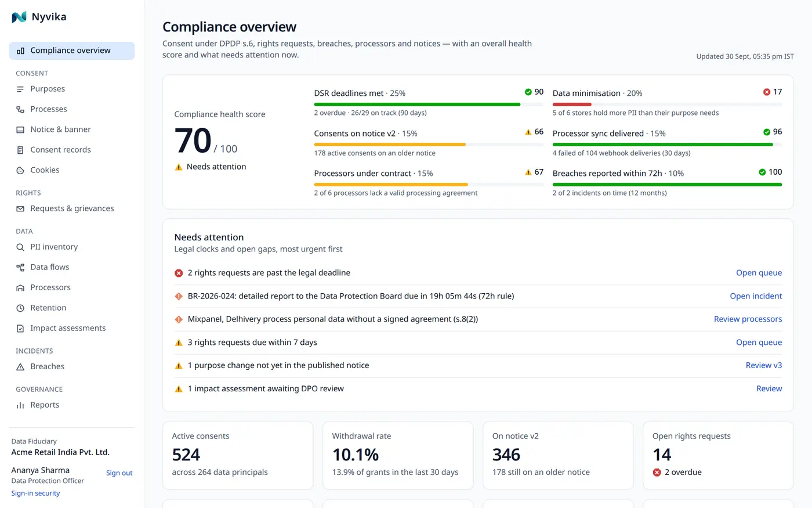This screenshot has width=812, height=508.
Task: Click the orange diamond icon beside Mixpanel, Delhivery
Action: tap(179, 319)
